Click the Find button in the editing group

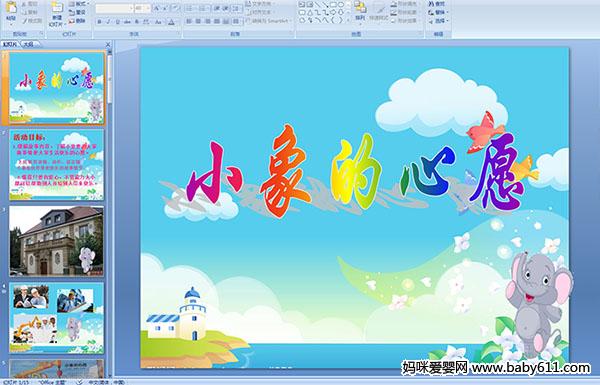(437, 4)
